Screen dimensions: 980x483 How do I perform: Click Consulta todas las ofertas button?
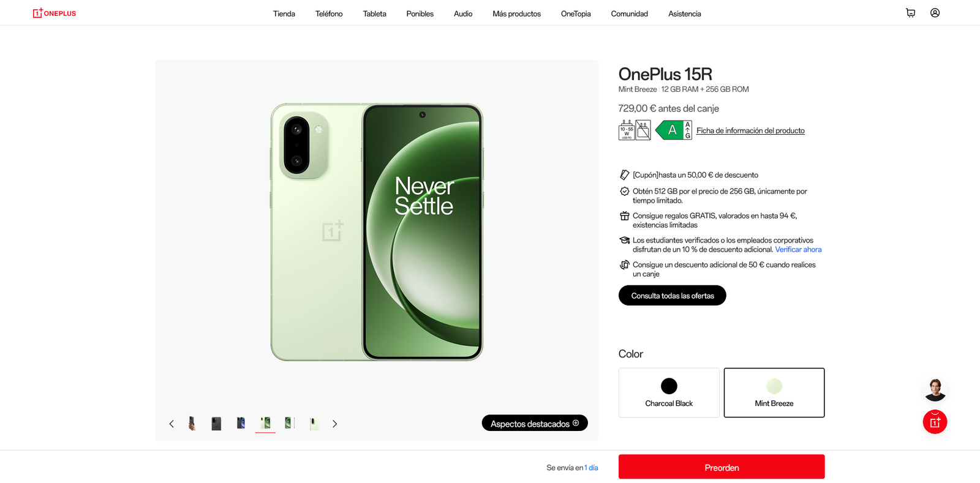pyautogui.click(x=673, y=296)
